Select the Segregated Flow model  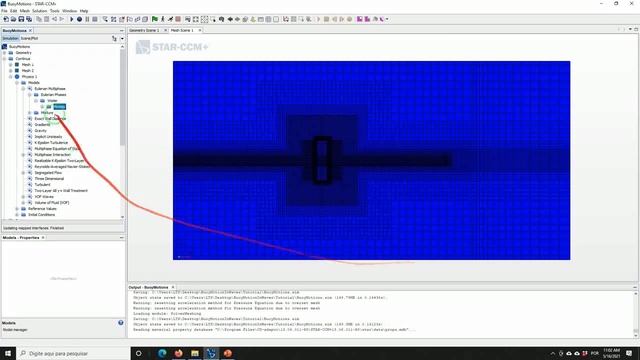click(48, 173)
